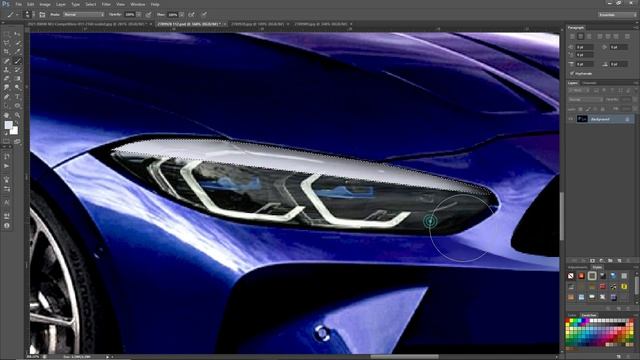
Task: Open the Tool Preset picker
Action: pyautogui.click(x=12, y=14)
